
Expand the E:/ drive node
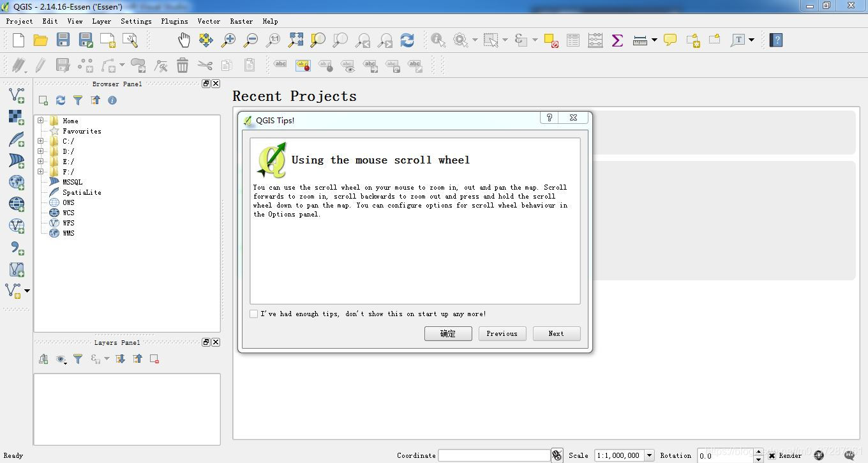(x=41, y=162)
